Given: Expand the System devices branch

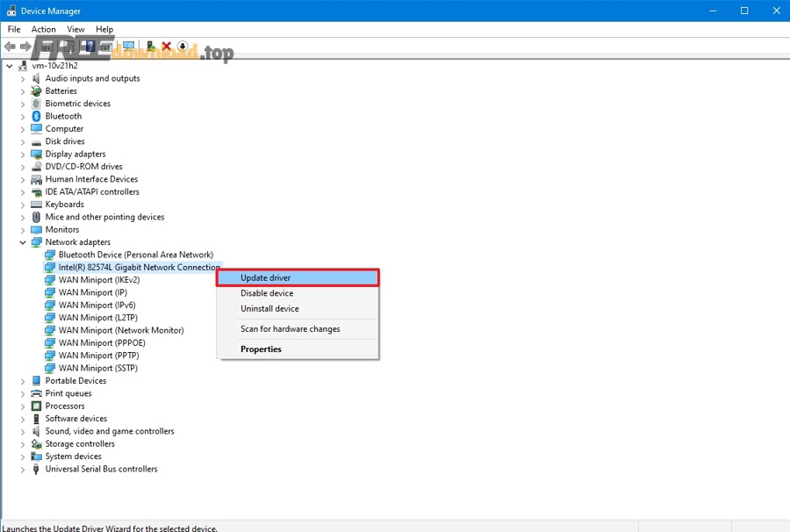Looking at the screenshot, I should coord(23,457).
